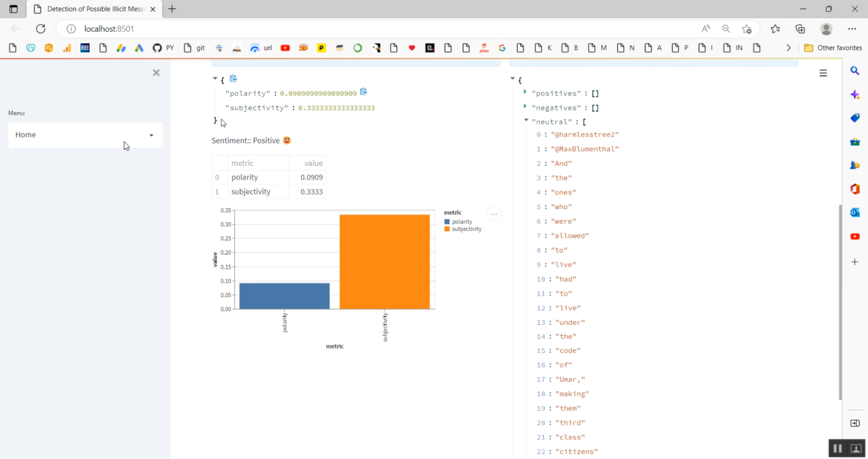Open the chart's three-dot actions menu
The image size is (868, 459).
point(494,214)
